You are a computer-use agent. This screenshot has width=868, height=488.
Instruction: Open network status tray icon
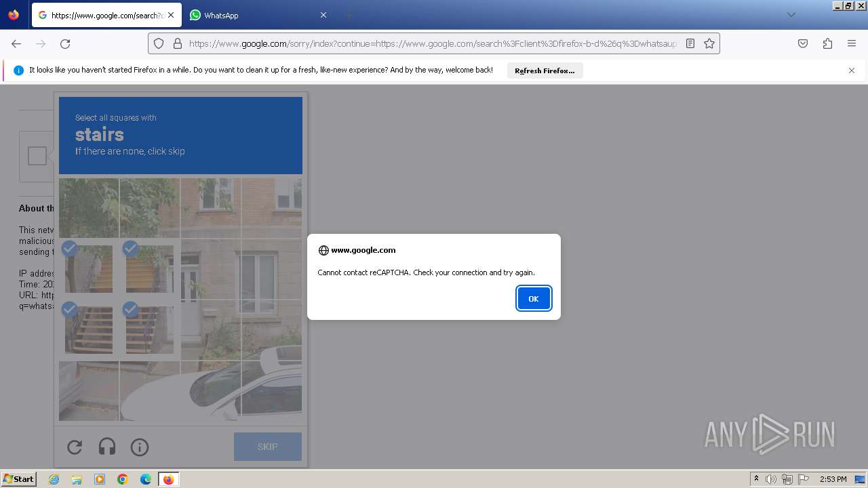pos(787,479)
